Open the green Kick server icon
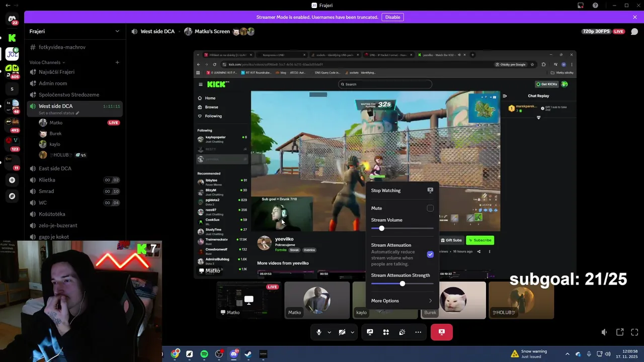This screenshot has height=362, width=644. (12, 38)
